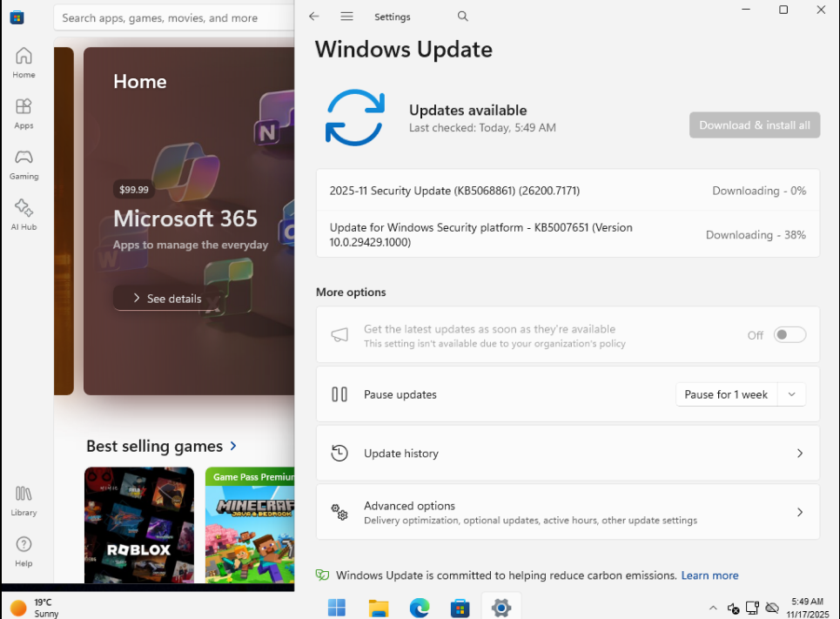Select the Windows Security platform KB5007651 row
Screen dimensions: 840x619
(568, 234)
